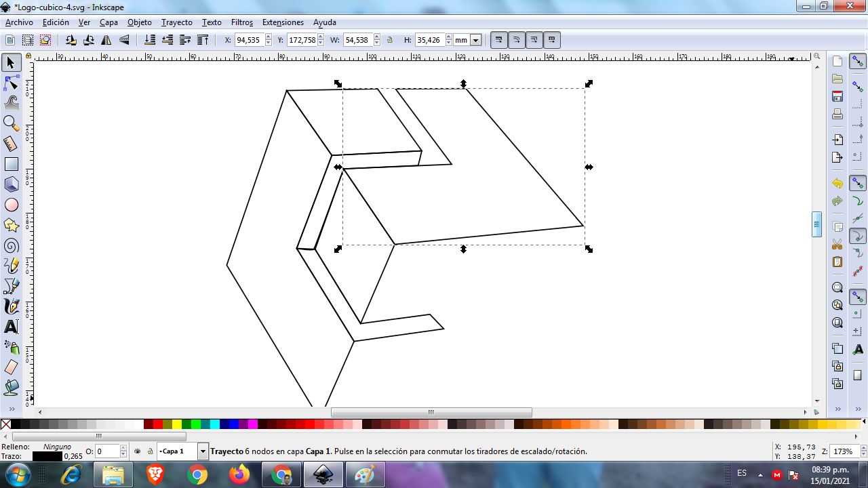Click the Cut scissors icon
Viewport: 868px width, 488px height.
pos(837,244)
